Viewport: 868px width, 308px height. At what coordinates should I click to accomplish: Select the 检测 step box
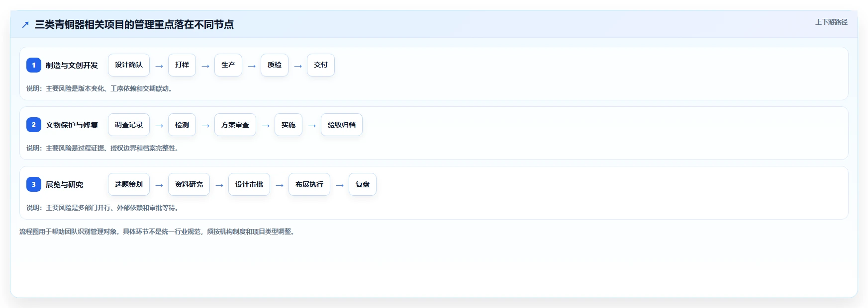(x=182, y=125)
